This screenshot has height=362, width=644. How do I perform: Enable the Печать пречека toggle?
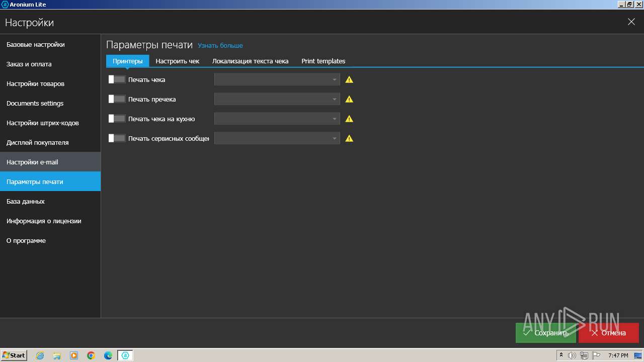[x=117, y=99]
